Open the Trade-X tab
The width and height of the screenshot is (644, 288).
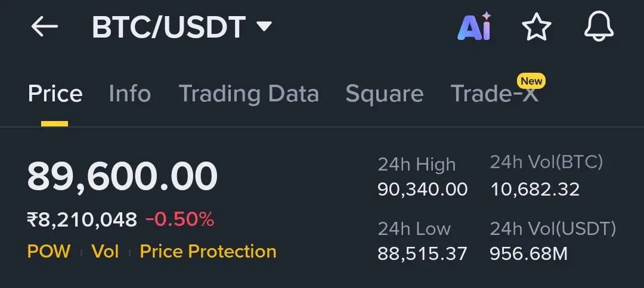[x=494, y=94]
